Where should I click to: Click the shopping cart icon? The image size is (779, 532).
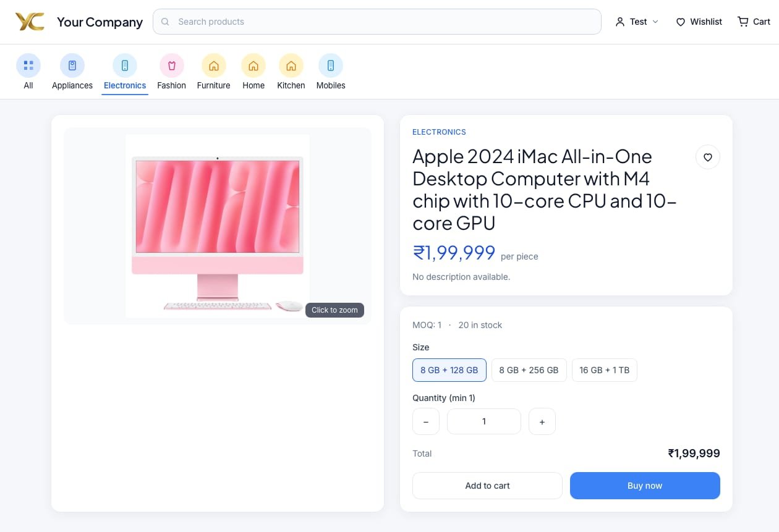pos(743,22)
